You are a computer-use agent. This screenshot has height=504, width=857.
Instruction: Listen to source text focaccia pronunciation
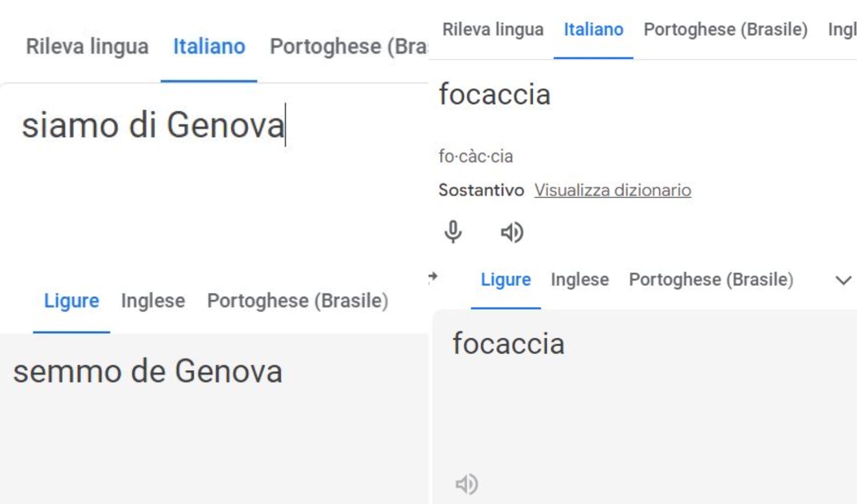(x=512, y=232)
